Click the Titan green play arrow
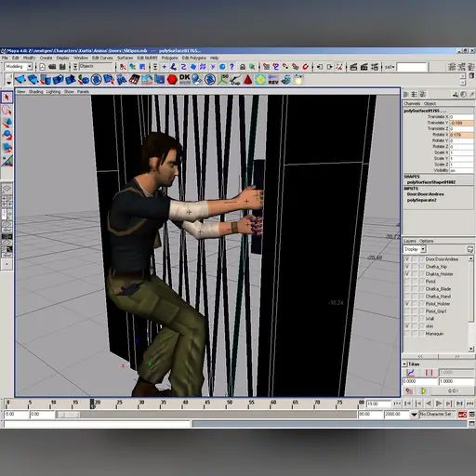The width and height of the screenshot is (476, 476). [424, 391]
